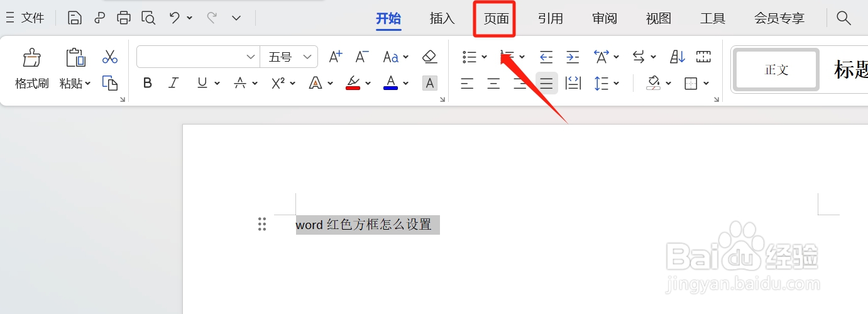Toggle character shading (grey A)
The image size is (868, 314).
430,82
